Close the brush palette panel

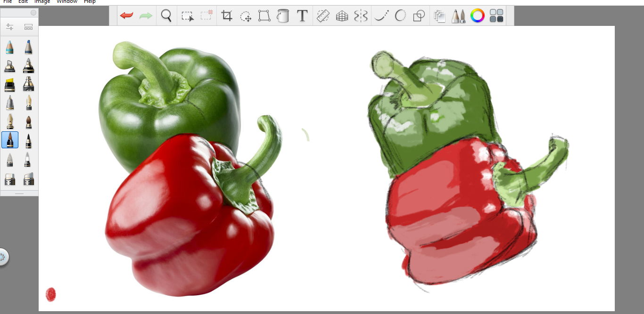[33, 13]
